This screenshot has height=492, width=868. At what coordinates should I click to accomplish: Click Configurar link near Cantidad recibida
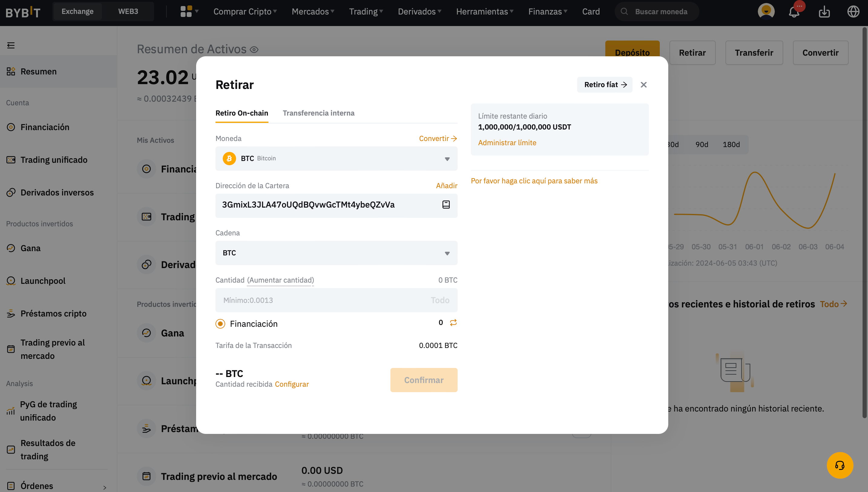click(x=291, y=384)
